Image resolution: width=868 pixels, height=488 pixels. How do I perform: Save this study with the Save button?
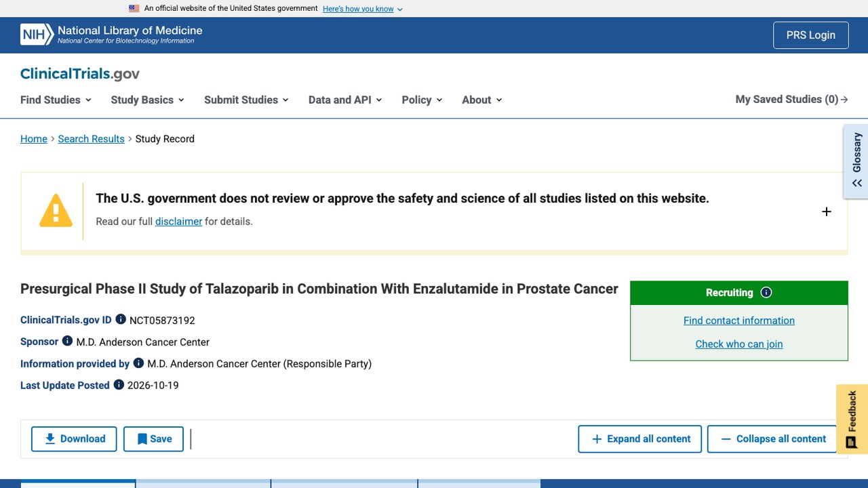click(x=153, y=439)
